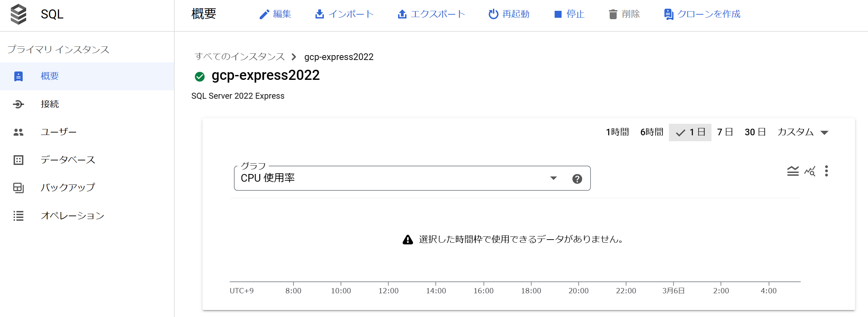The image size is (868, 317).
Task: Click the 編集 pencil icon
Action: [x=264, y=14]
